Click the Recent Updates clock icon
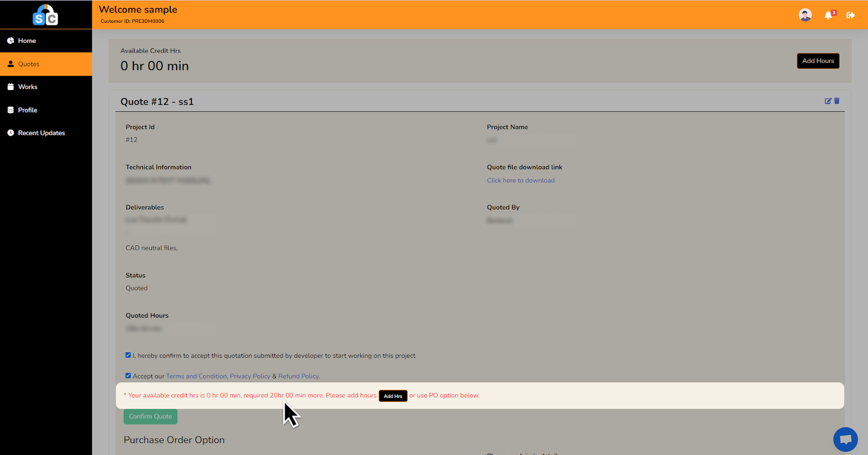 tap(10, 133)
